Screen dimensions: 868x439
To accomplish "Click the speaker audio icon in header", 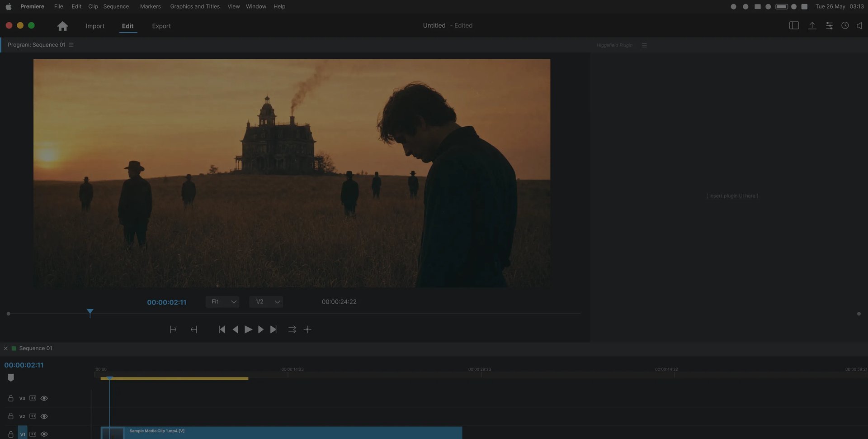I will coord(859,26).
